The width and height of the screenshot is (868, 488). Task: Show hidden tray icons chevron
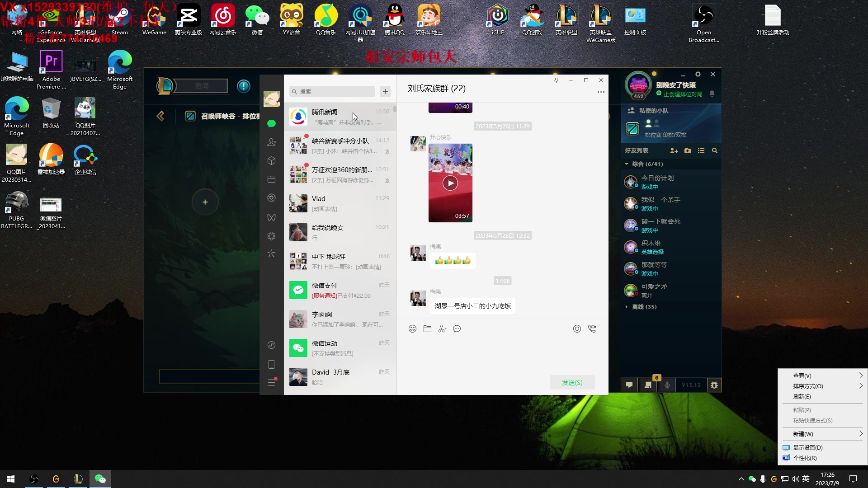click(741, 479)
